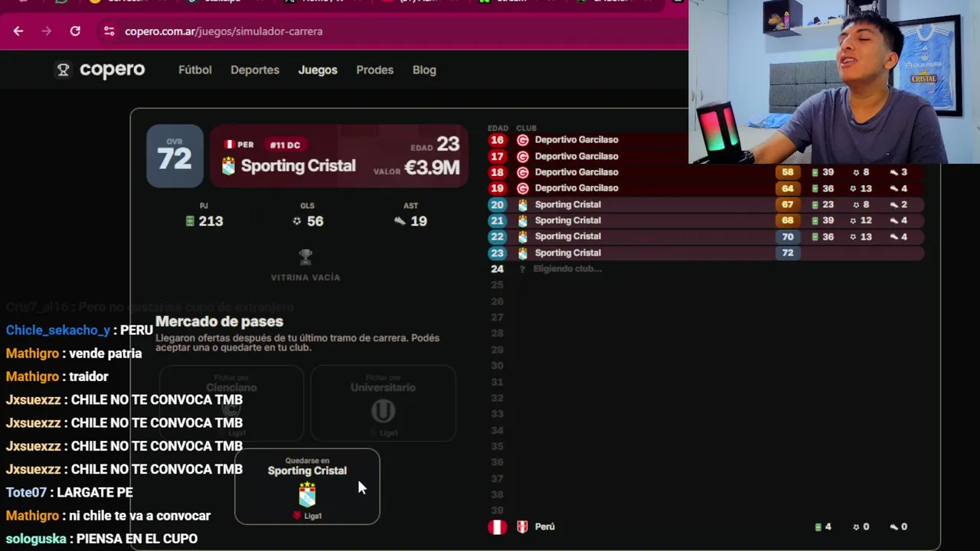The image size is (980, 551).
Task: Click the "vende patria" chat message
Action: (x=106, y=354)
